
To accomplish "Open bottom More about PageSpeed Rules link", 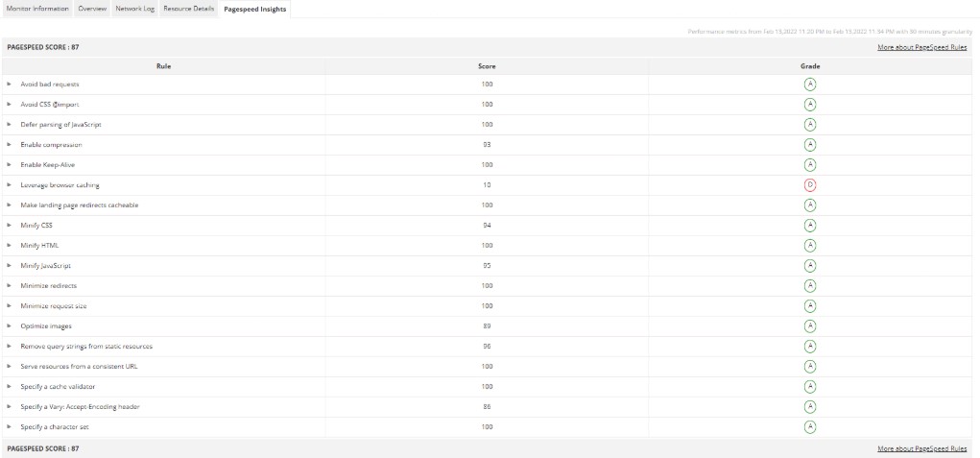I will click(x=921, y=448).
